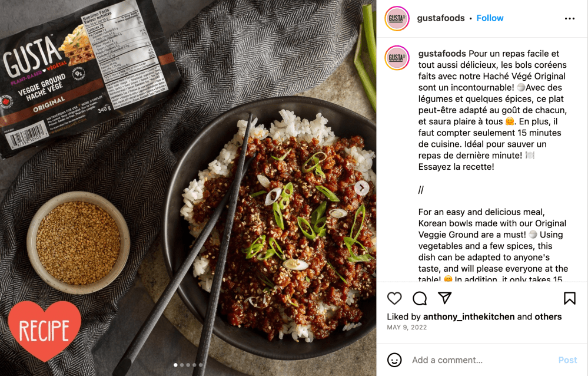Select the last carousel dot indicator
The image size is (588, 376).
(x=201, y=365)
